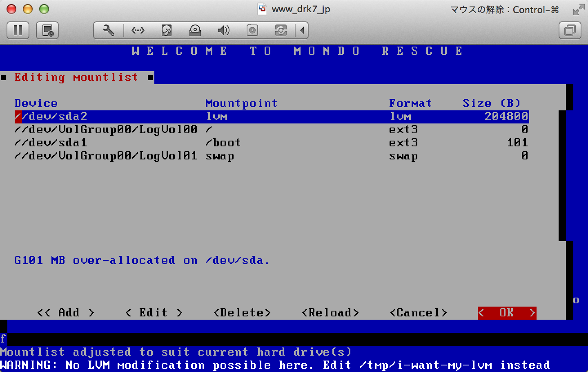Pause the virtual machine
This screenshot has height=372, width=588.
click(18, 30)
